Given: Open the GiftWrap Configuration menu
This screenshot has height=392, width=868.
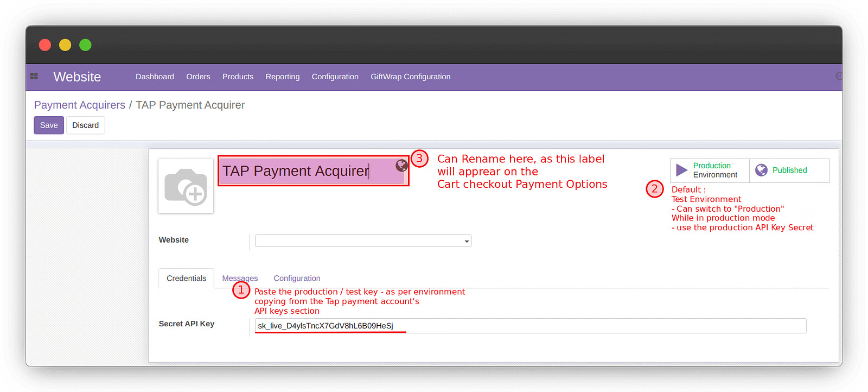Looking at the screenshot, I should pyautogui.click(x=410, y=77).
